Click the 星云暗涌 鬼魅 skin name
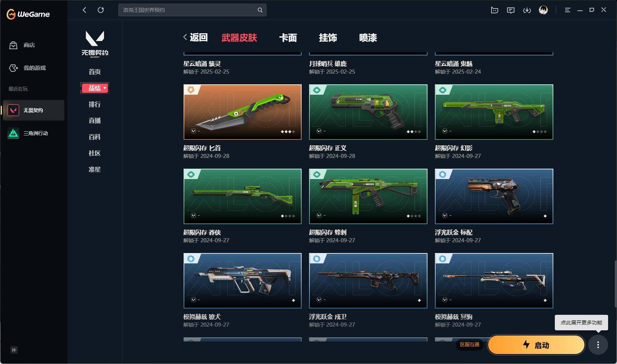617x364 pixels. click(454, 64)
